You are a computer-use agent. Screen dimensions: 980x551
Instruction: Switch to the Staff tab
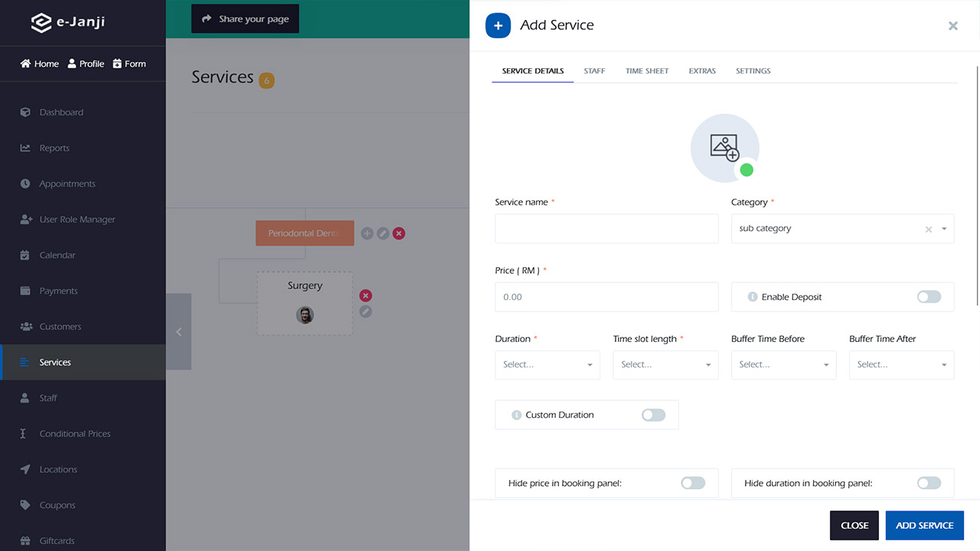tap(594, 70)
